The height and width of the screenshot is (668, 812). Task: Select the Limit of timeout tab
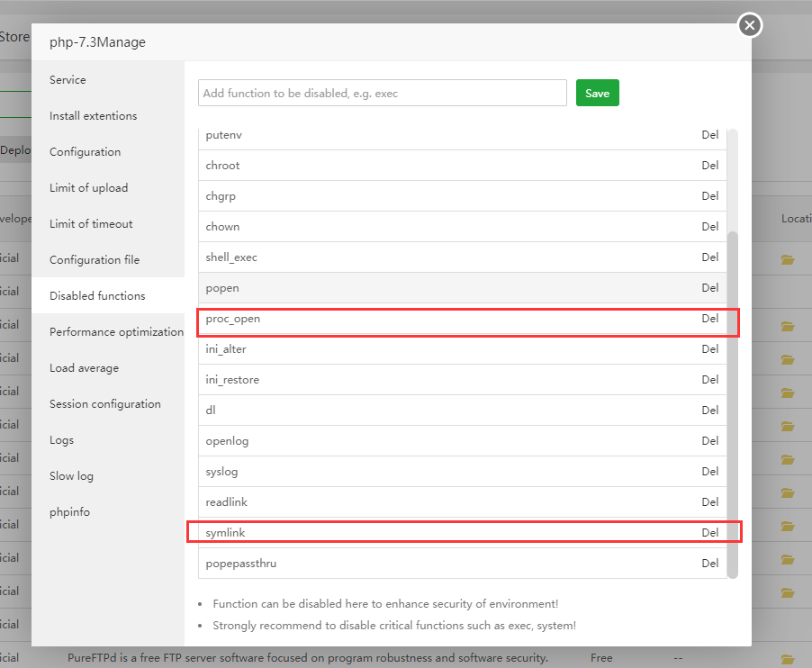91,224
